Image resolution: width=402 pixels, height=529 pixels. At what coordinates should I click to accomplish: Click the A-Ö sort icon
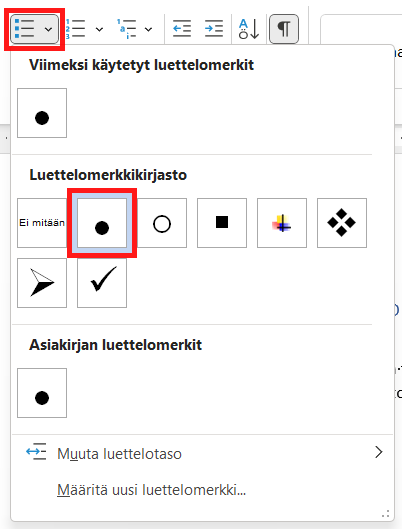[249, 29]
